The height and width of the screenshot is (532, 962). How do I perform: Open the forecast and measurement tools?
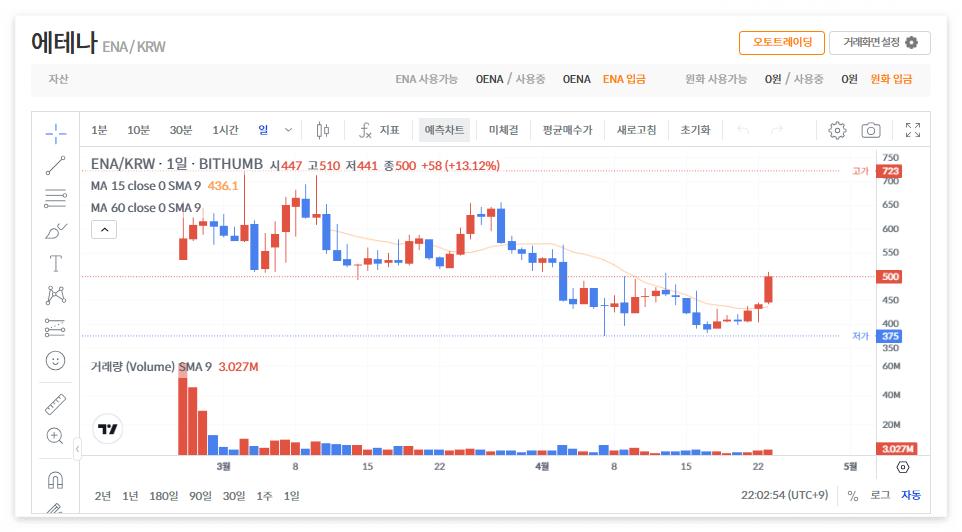(x=55, y=328)
